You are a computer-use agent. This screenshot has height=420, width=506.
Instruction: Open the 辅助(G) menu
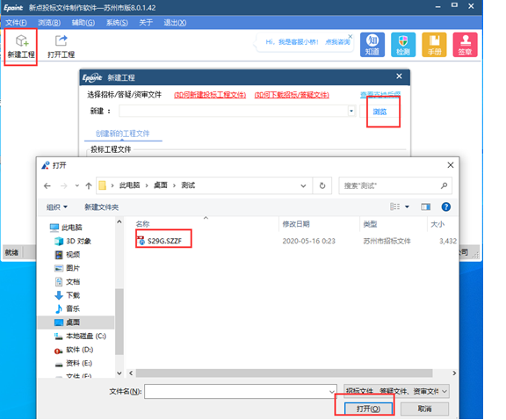point(83,23)
